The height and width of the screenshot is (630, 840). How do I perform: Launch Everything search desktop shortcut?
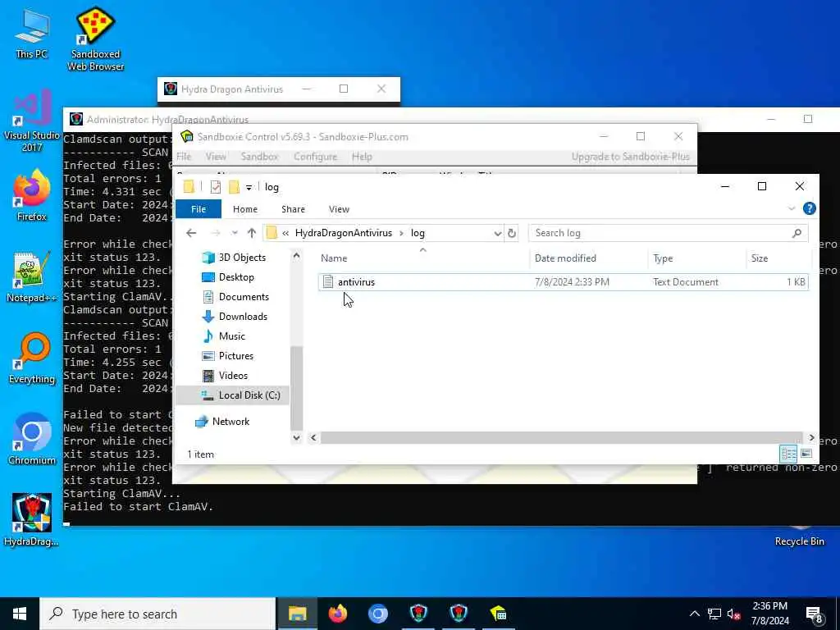32,358
